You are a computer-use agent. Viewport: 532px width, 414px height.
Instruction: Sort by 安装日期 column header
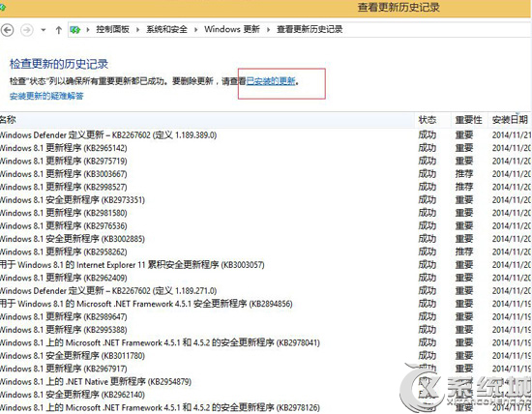point(510,120)
